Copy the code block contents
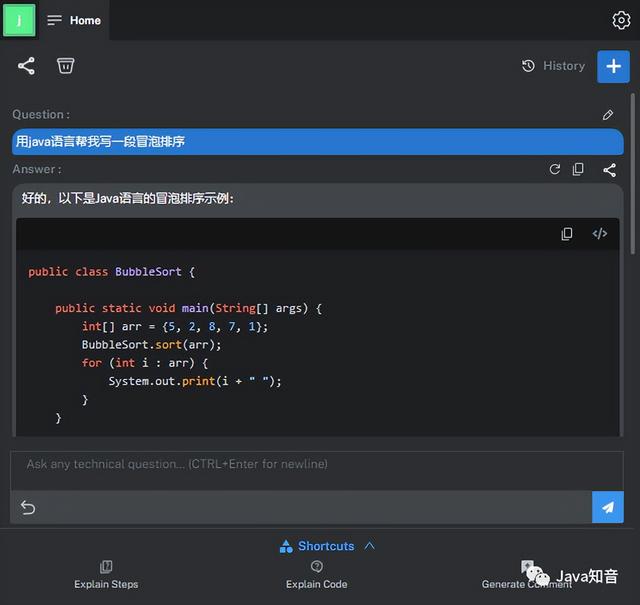 click(x=567, y=234)
